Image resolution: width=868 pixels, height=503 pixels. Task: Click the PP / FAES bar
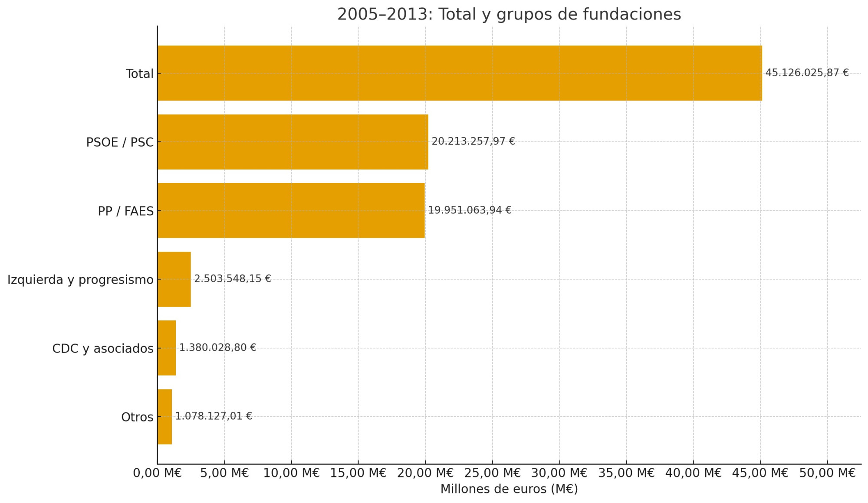point(291,210)
